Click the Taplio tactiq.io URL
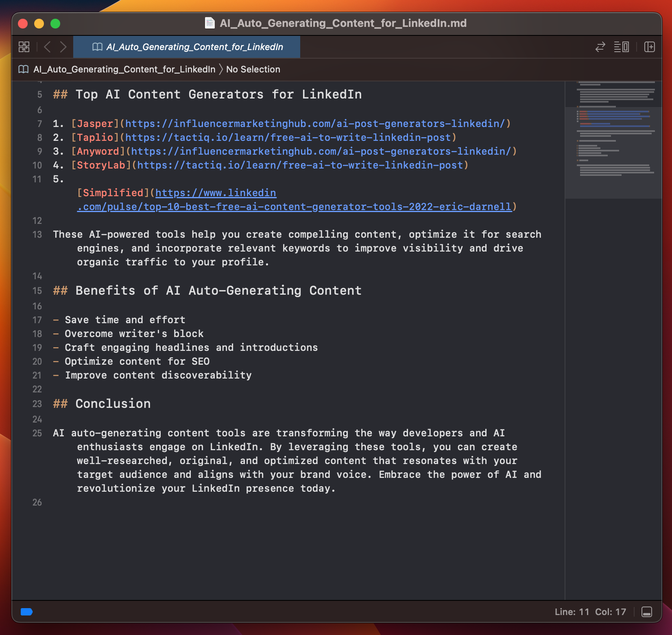 [x=288, y=138]
